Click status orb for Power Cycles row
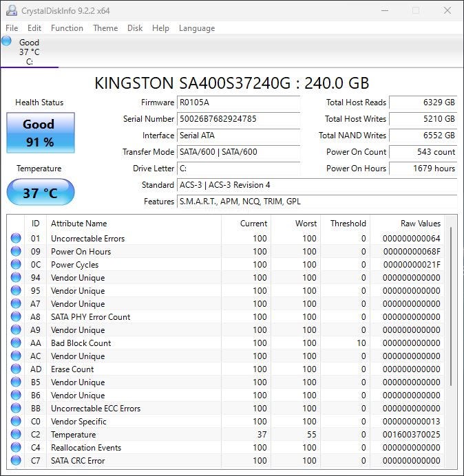This screenshot has height=476, width=464. [16, 264]
